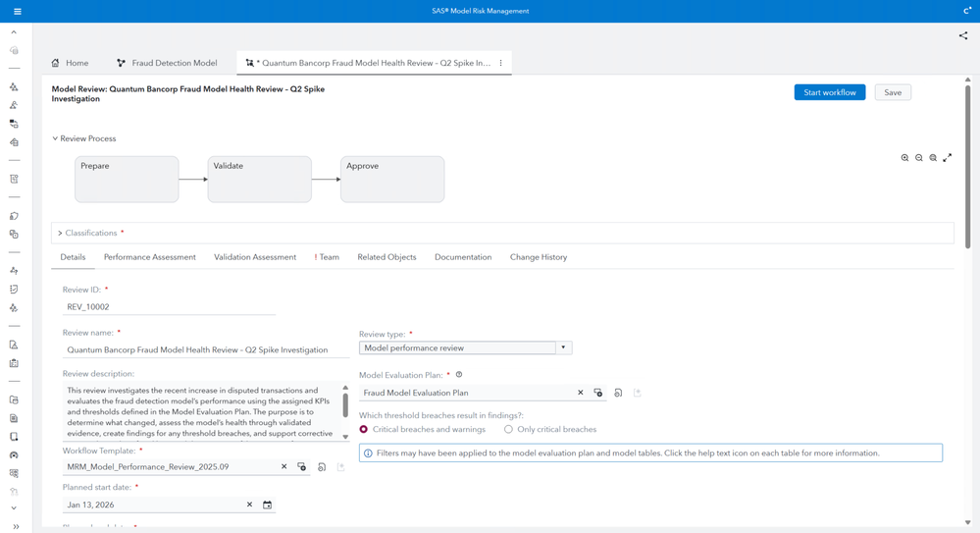Viewport: 980px width, 533px height.
Task: Click the sidebar document icon with a triangle
Action: point(14,345)
